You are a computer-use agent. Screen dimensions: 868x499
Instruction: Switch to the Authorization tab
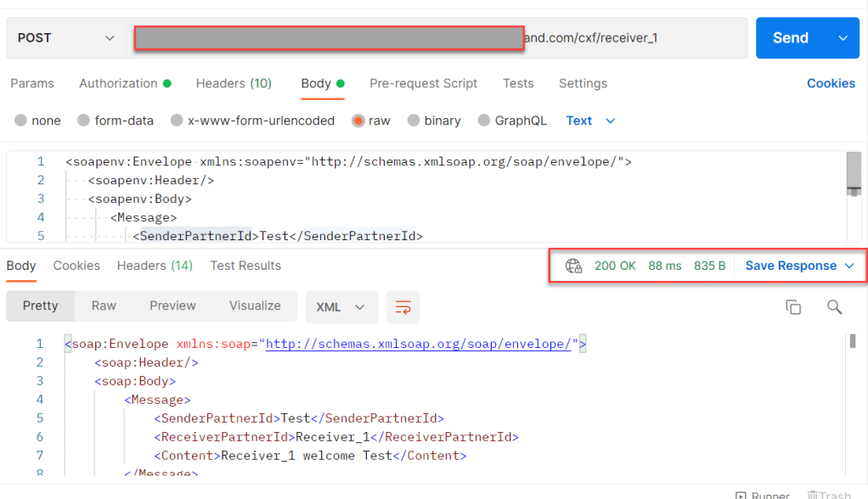pyautogui.click(x=125, y=83)
